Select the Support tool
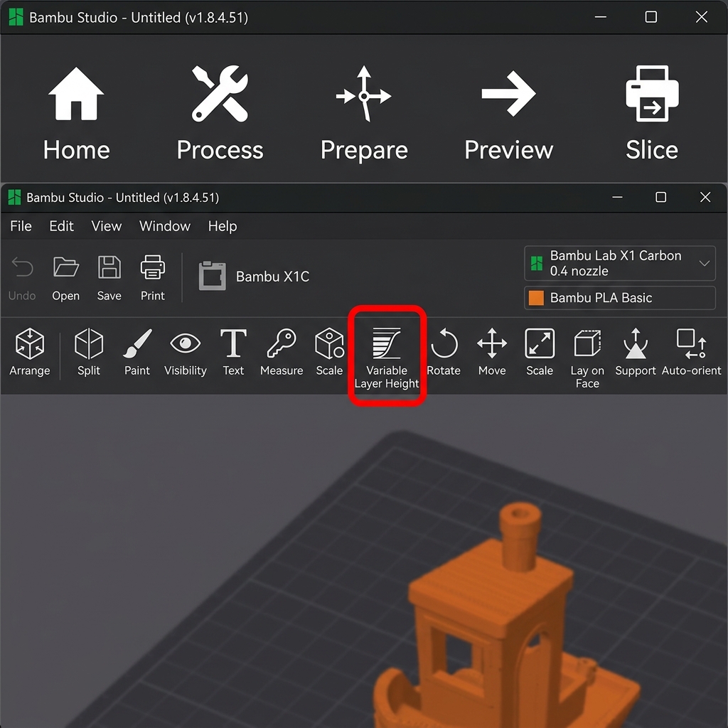Image resolution: width=728 pixels, height=728 pixels. pyautogui.click(x=636, y=352)
